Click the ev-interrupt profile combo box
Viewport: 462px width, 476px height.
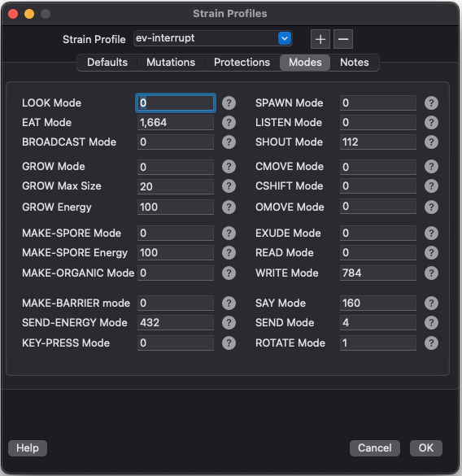pyautogui.click(x=213, y=38)
